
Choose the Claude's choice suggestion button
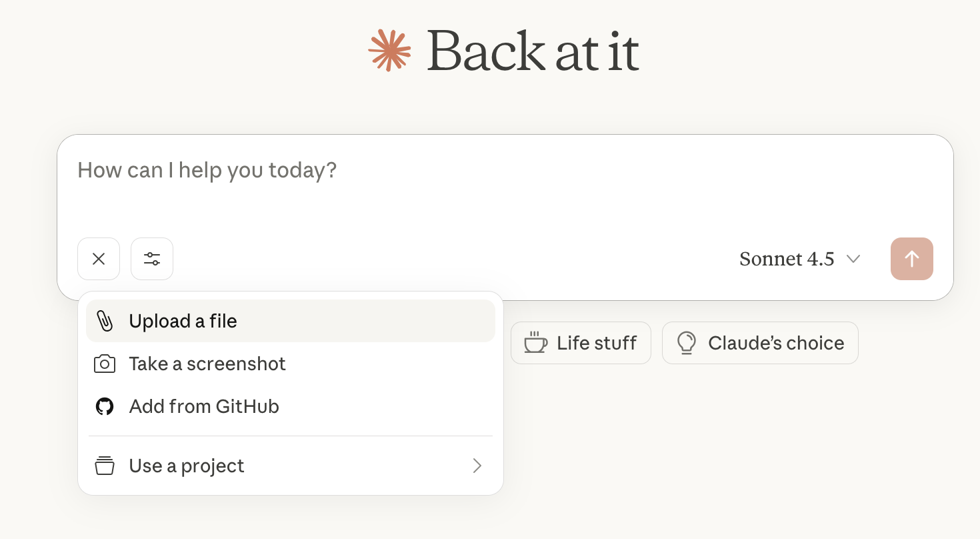pyautogui.click(x=760, y=343)
